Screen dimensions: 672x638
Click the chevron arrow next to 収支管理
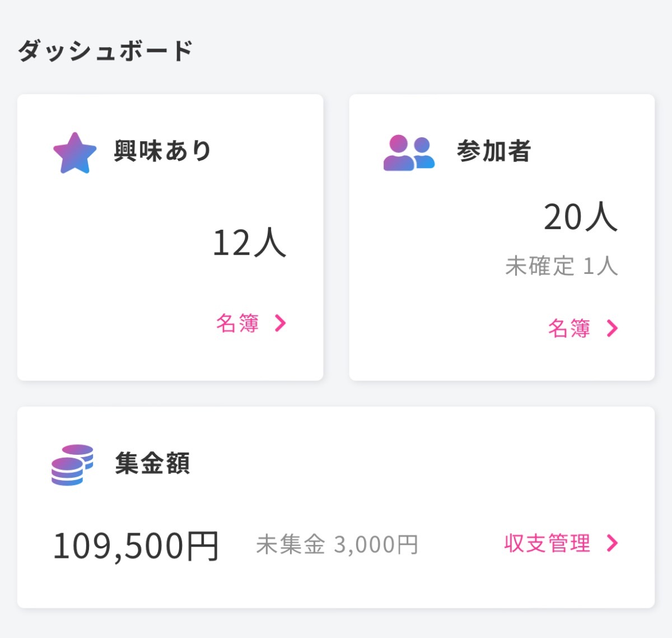pos(613,543)
